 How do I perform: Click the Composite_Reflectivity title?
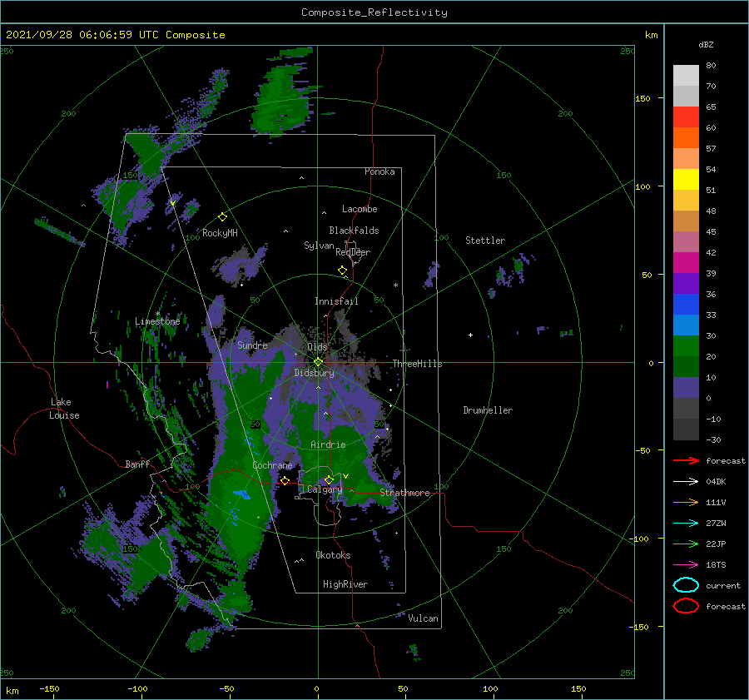(374, 12)
